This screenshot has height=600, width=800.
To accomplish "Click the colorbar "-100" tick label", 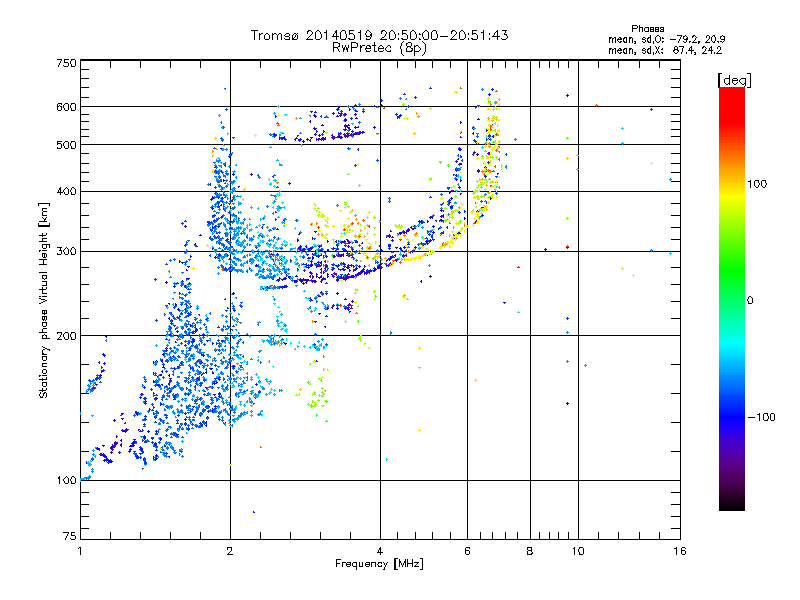I will 761,417.
